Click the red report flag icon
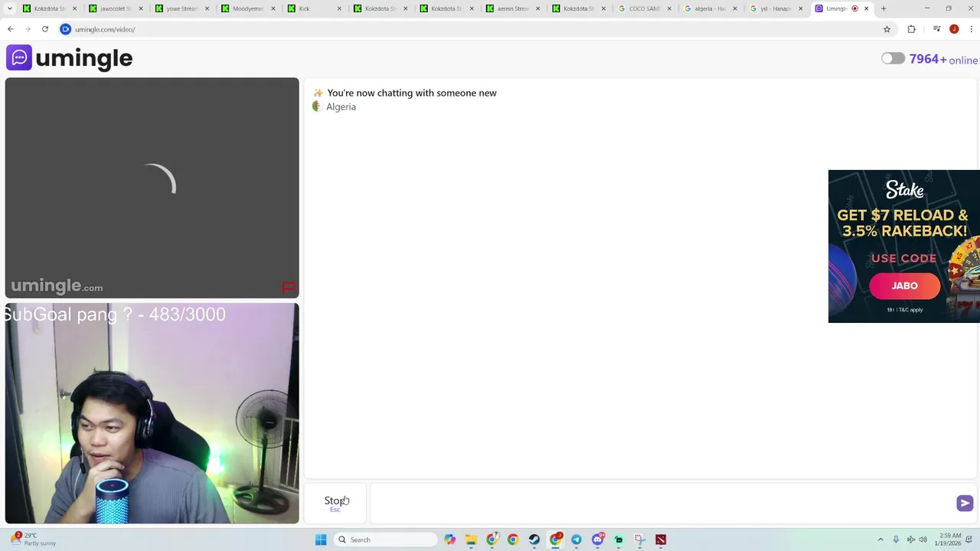 click(289, 288)
